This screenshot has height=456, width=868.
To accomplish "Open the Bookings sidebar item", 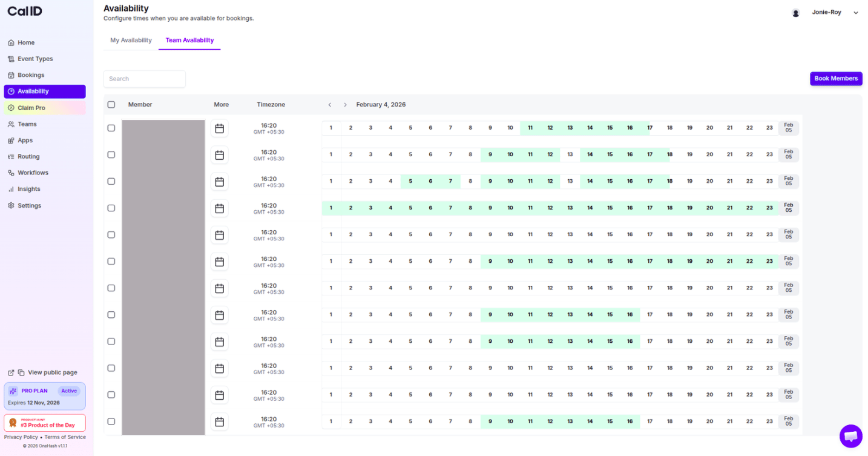I will pyautogui.click(x=44, y=75).
